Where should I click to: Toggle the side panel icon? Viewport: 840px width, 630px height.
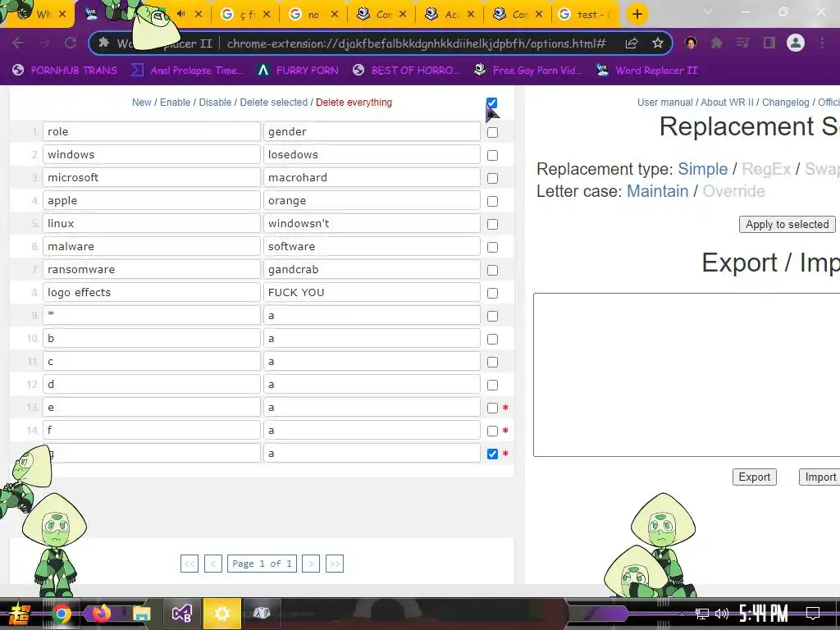(769, 43)
